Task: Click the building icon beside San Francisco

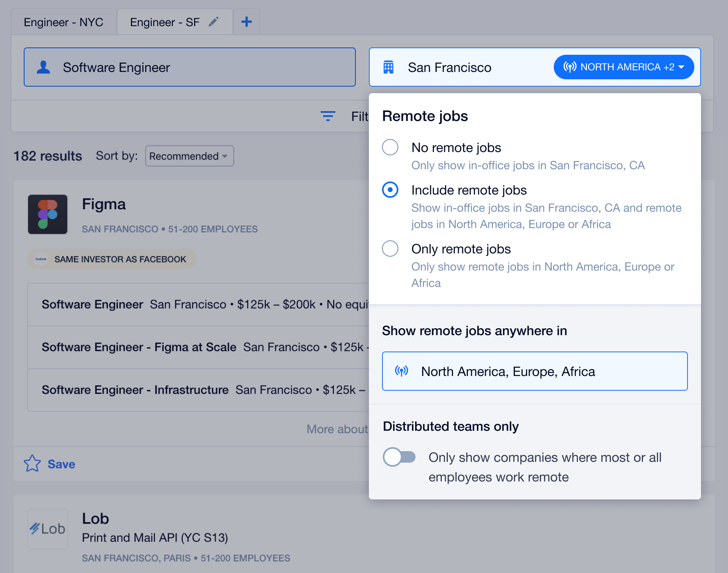Action: tap(389, 67)
